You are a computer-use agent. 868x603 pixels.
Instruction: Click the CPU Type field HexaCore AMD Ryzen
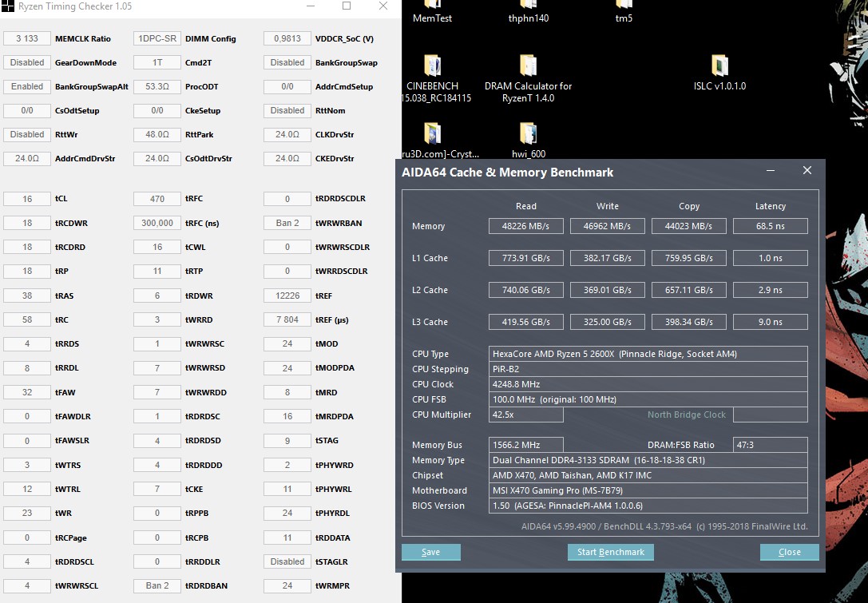pos(648,354)
